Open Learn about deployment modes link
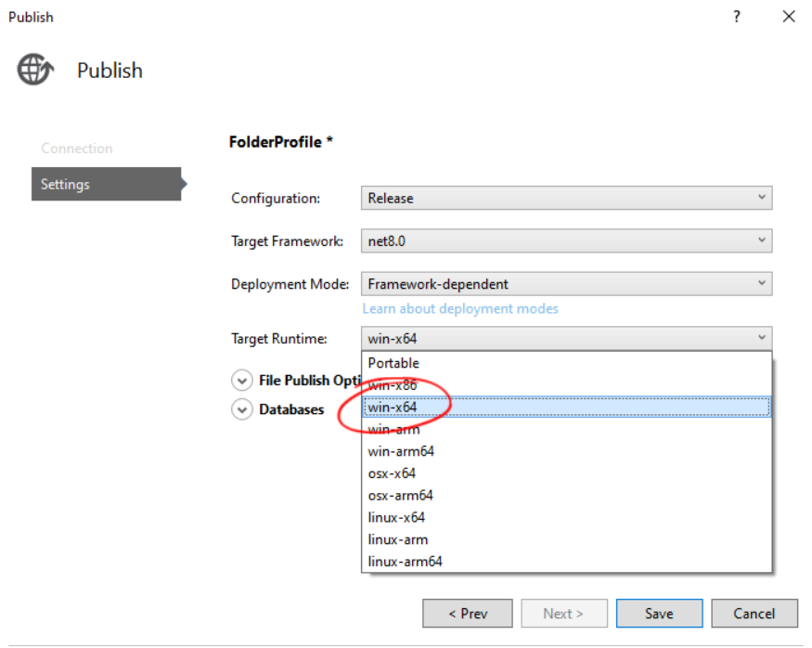Viewport: 812px width, 648px height. tap(460, 309)
